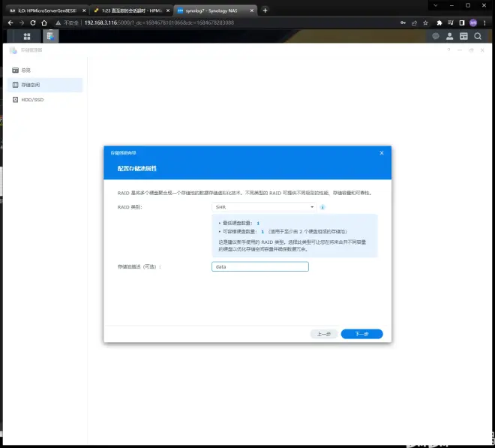The image size is (495, 448).
Task: Toggle the browser side panel icon
Action: (462, 23)
